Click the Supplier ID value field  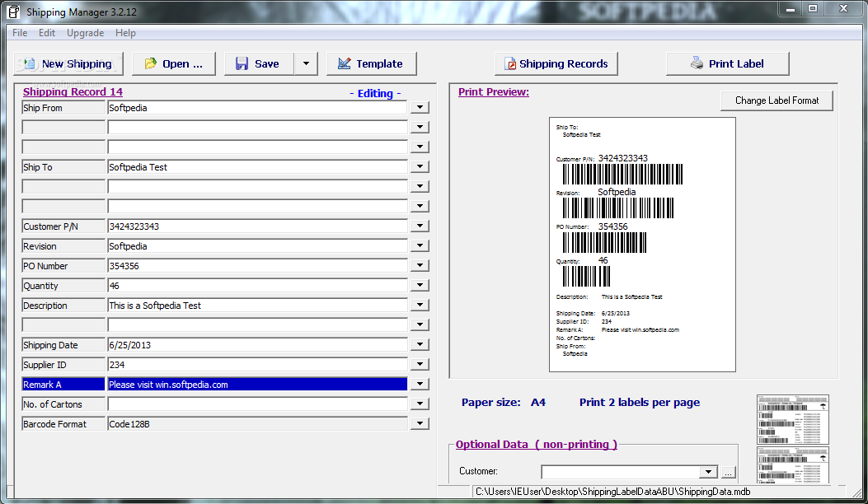coord(257,364)
